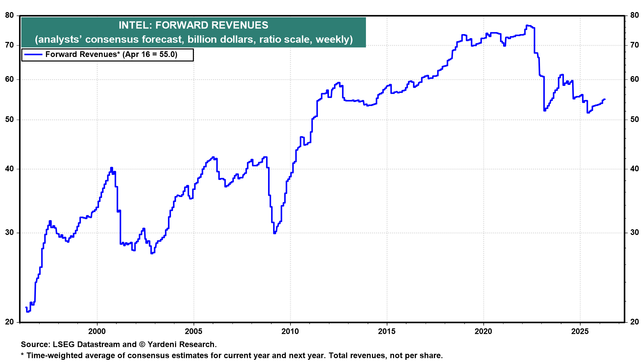Click the left axis 80 label
This screenshot has width=644, height=362.
pyautogui.click(x=10, y=15)
